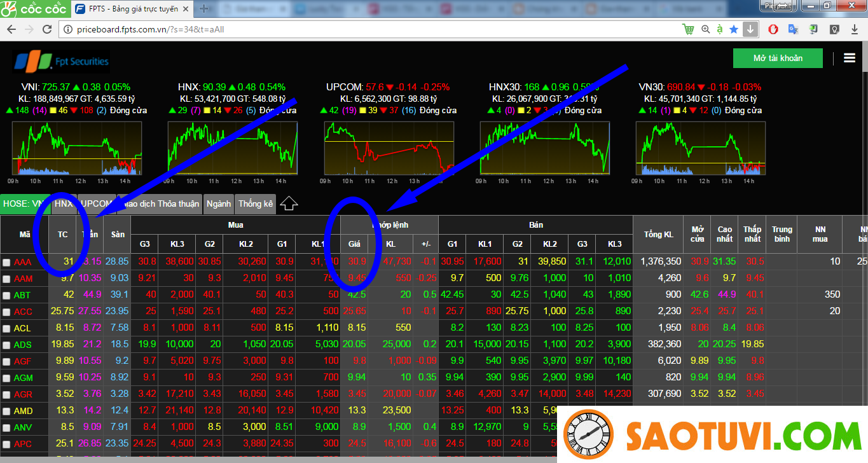
Task: Select the Giao dịch Thỏa thuận tab
Action: [x=162, y=204]
